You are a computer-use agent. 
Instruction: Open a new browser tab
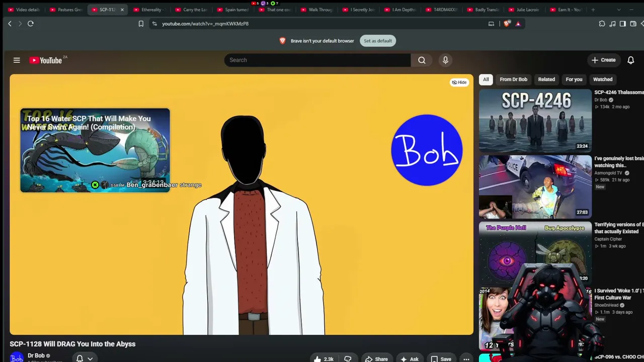593,10
